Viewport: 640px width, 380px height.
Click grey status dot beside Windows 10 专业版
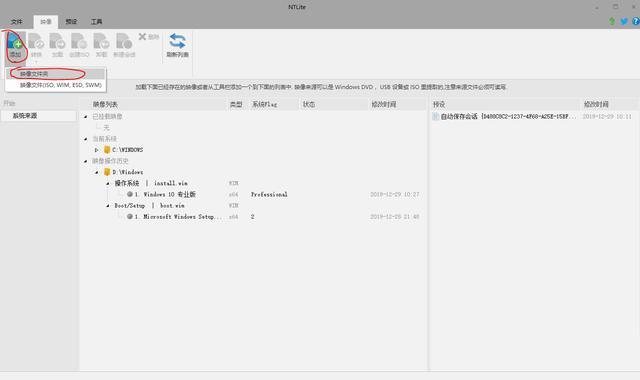click(130, 194)
